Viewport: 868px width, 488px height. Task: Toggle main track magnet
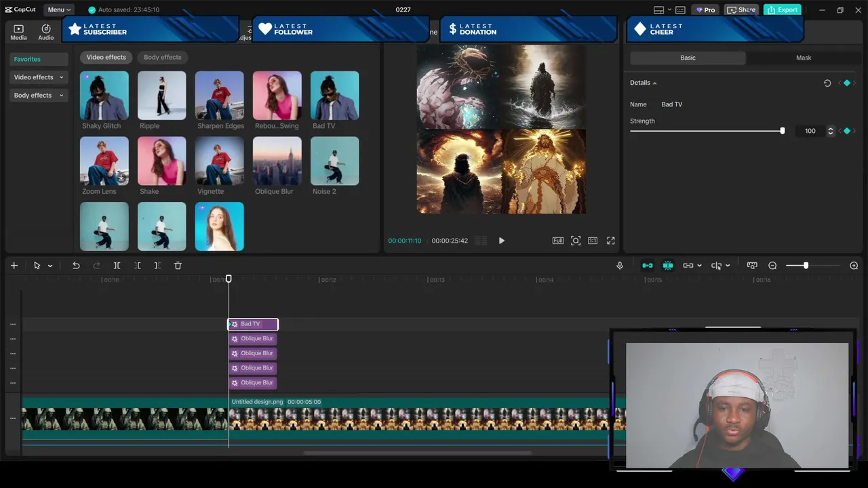pyautogui.click(x=648, y=266)
